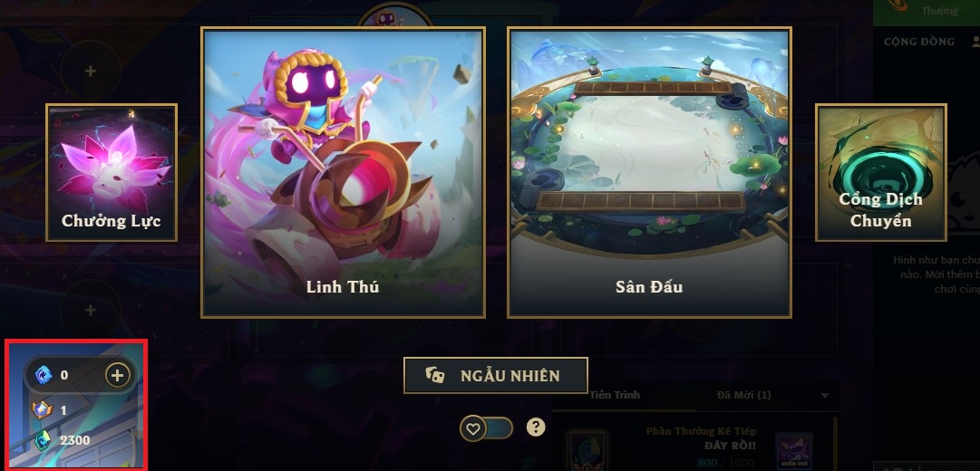Open the Đã Mời (1) tab
Viewport: 980px width, 471px height.
click(743, 395)
